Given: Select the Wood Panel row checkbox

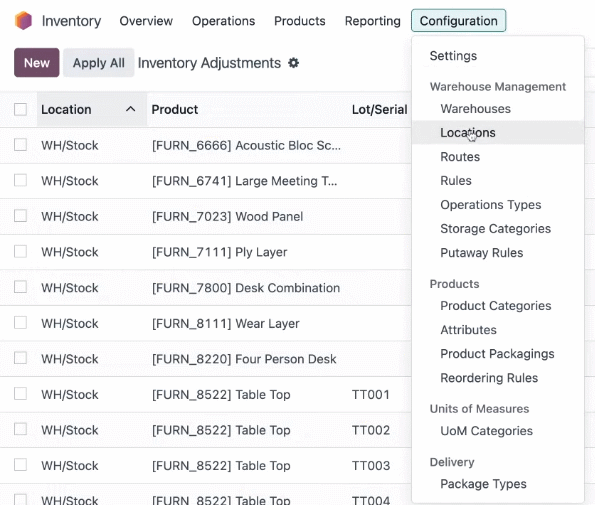Looking at the screenshot, I should point(20,216).
